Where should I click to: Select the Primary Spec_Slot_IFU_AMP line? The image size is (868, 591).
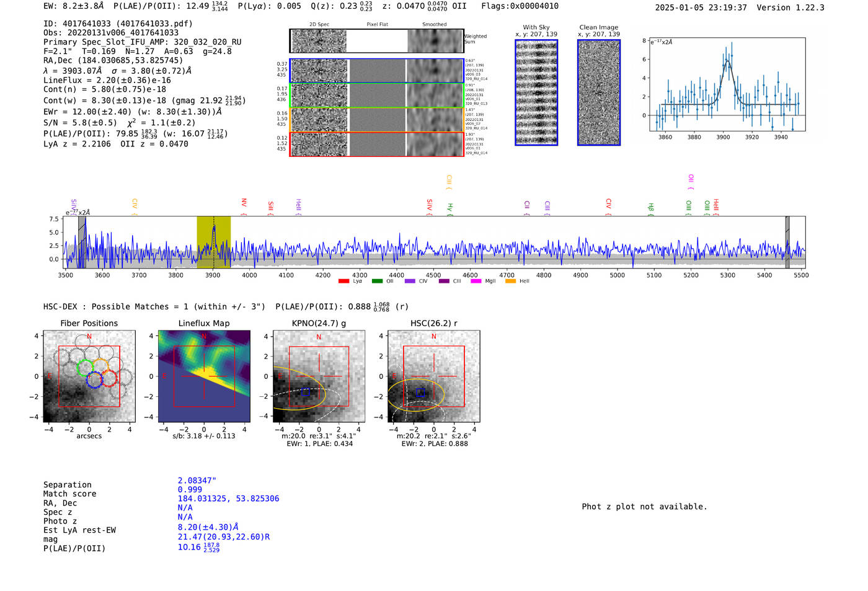(143, 42)
